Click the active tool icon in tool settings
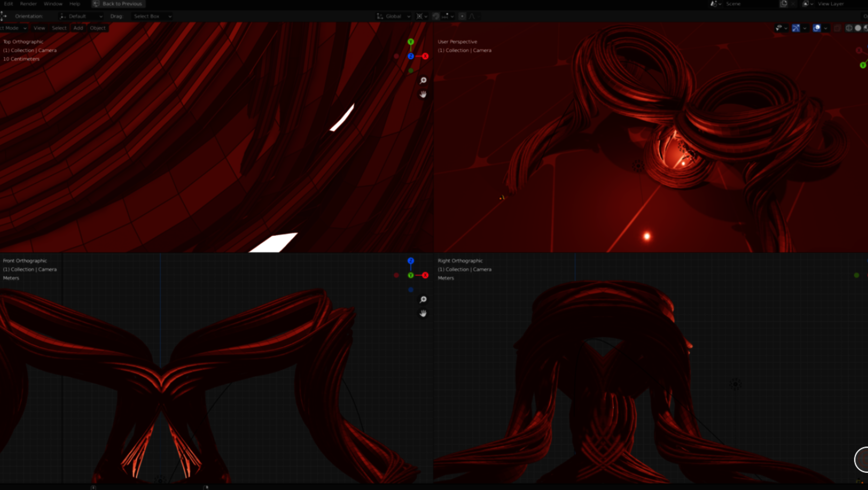Screen dimensions: 868x490 [3, 16]
